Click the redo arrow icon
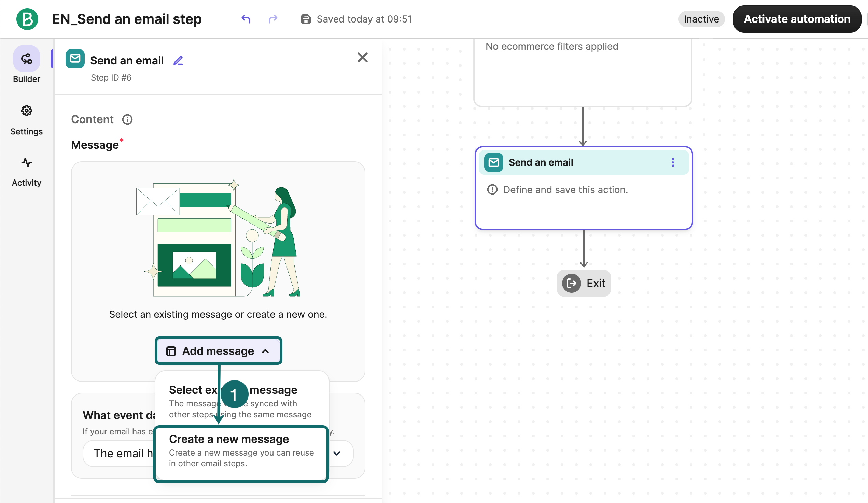The image size is (868, 503). (273, 19)
